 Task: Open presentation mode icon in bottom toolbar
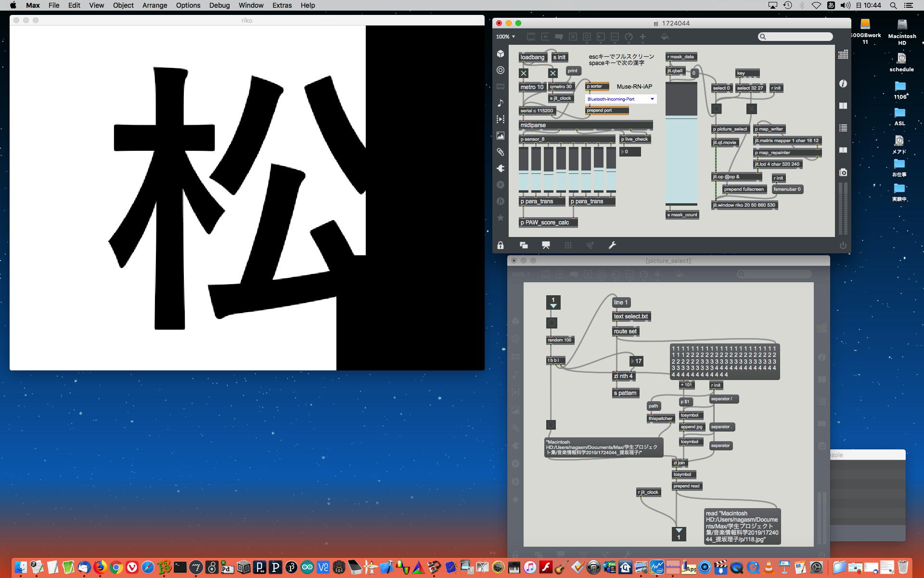[x=546, y=246]
